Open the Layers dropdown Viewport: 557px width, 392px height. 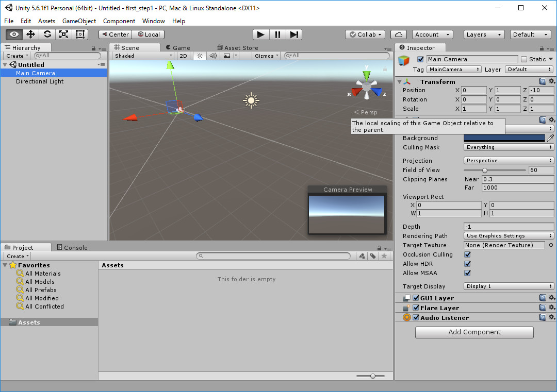coord(484,35)
